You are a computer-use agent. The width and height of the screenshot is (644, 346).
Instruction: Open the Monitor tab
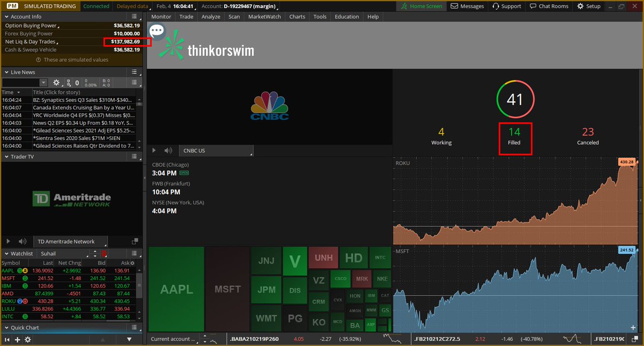(161, 17)
